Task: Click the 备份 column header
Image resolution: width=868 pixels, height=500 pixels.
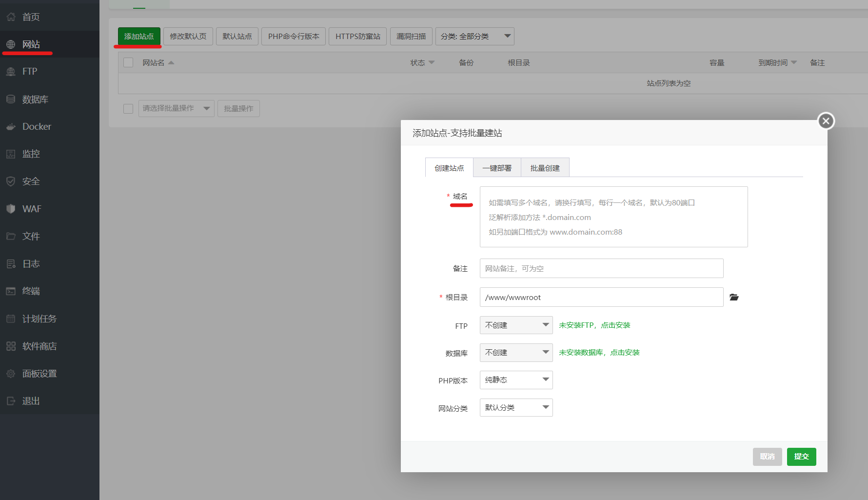Action: pyautogui.click(x=466, y=62)
